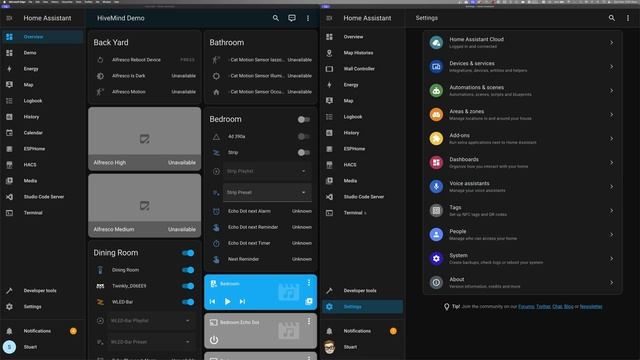Image resolution: width=640 pixels, height=360 pixels.
Task: Toggle the WLED-Bar switch
Action: pyautogui.click(x=188, y=302)
